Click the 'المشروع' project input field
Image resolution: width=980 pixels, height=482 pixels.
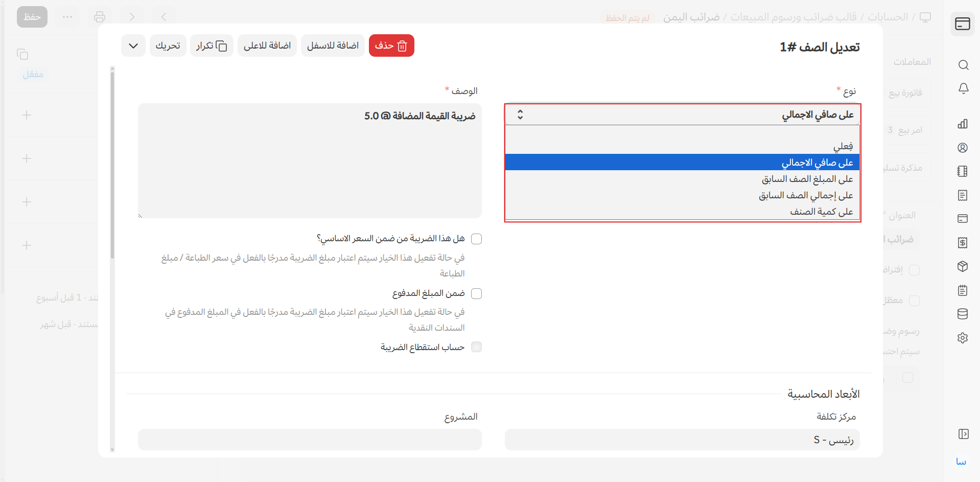pyautogui.click(x=310, y=440)
